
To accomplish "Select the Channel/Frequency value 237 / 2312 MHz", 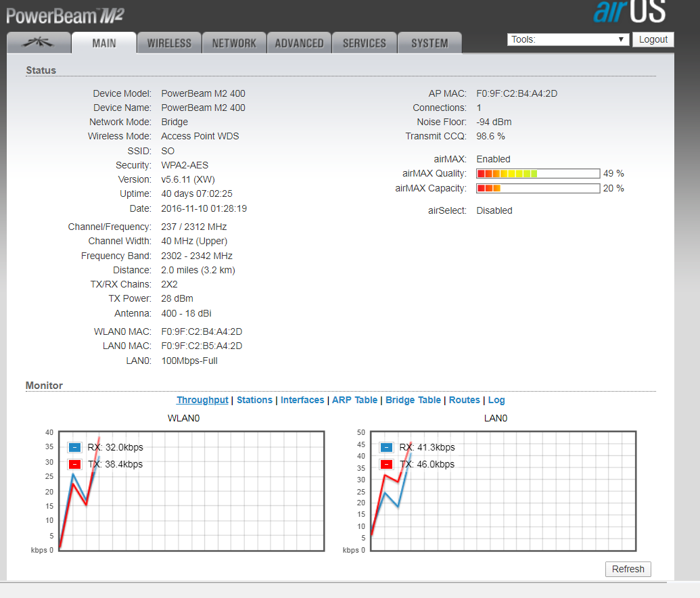I will click(193, 227).
